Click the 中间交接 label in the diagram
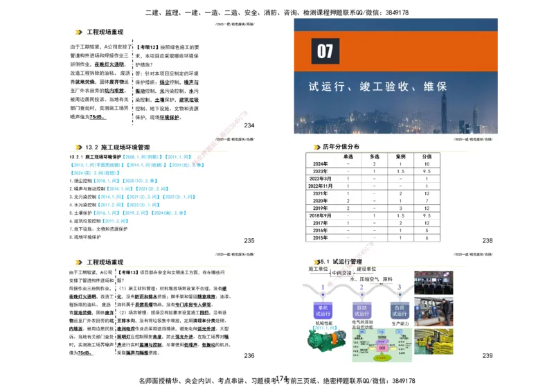554x392 pixels. click(x=341, y=273)
